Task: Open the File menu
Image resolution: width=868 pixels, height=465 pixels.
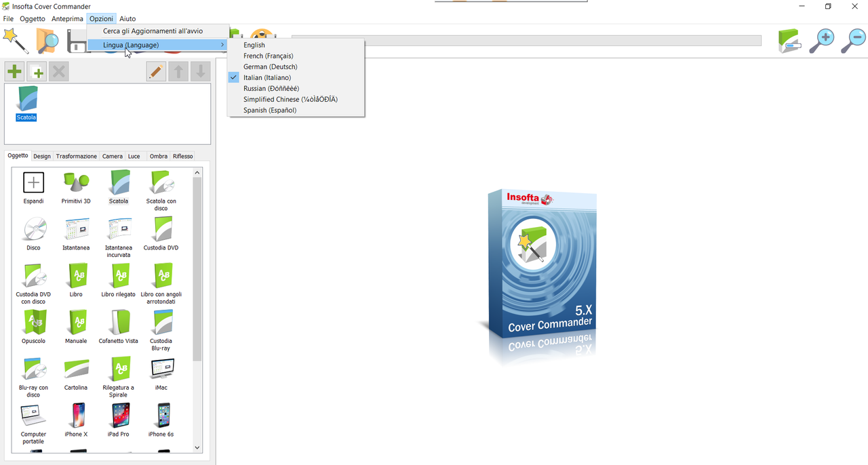Action: tap(8, 19)
